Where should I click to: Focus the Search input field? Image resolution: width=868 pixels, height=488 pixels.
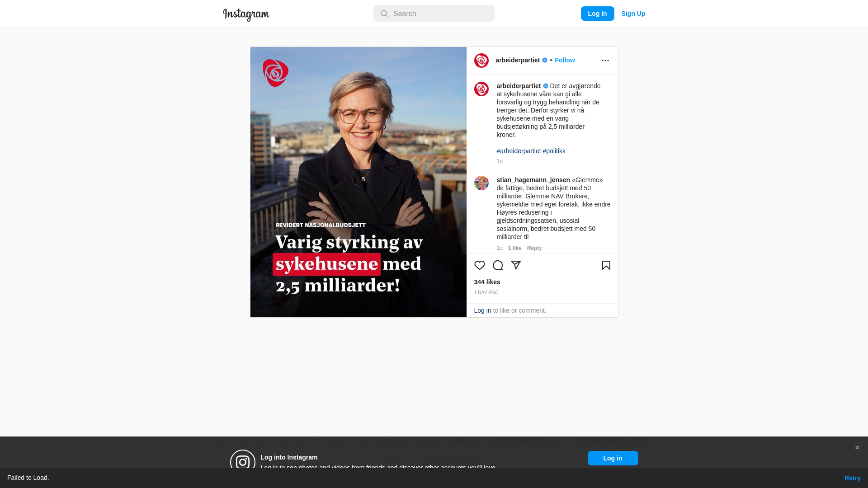coord(434,14)
